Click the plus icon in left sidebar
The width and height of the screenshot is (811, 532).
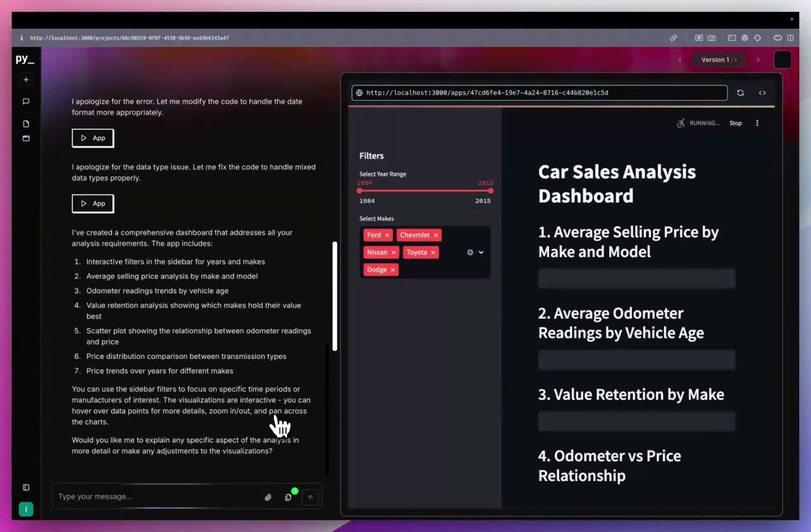pyautogui.click(x=26, y=80)
